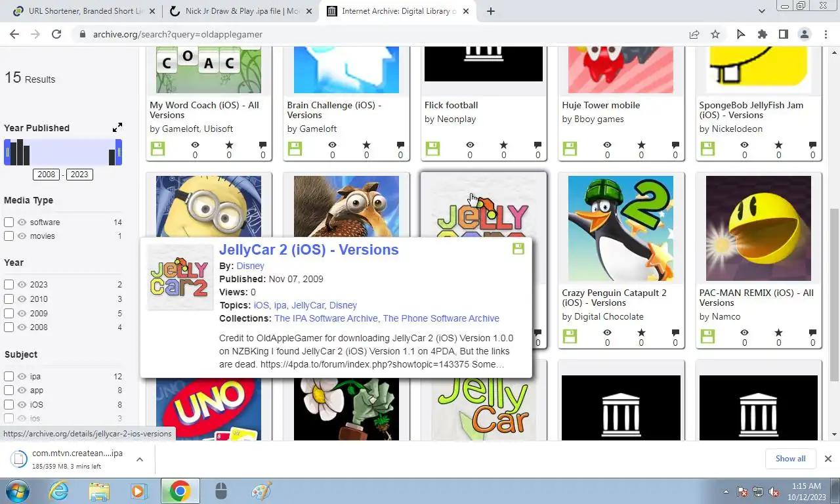840x504 pixels.
Task: Open The Phone Software Archive collection link
Action: [x=441, y=318]
